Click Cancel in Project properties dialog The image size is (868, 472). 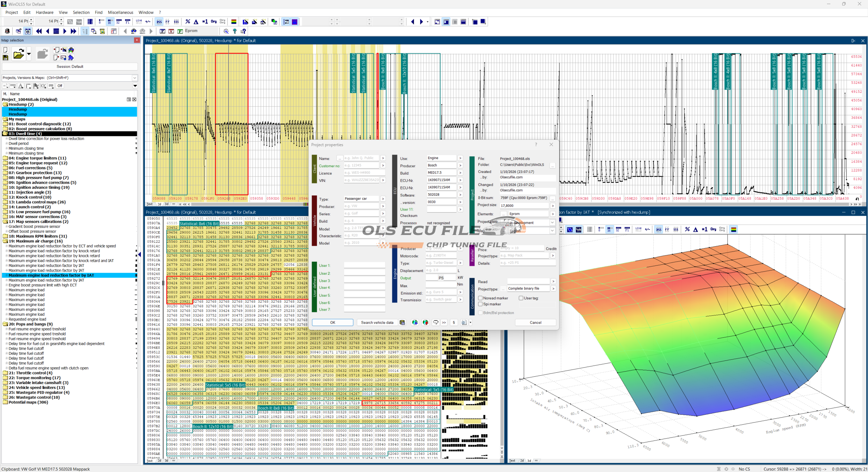coord(535,322)
